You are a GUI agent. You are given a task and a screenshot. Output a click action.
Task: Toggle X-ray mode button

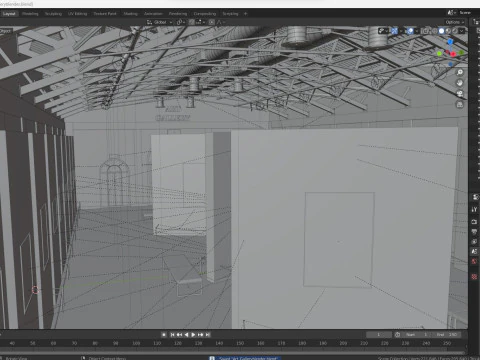click(x=425, y=31)
